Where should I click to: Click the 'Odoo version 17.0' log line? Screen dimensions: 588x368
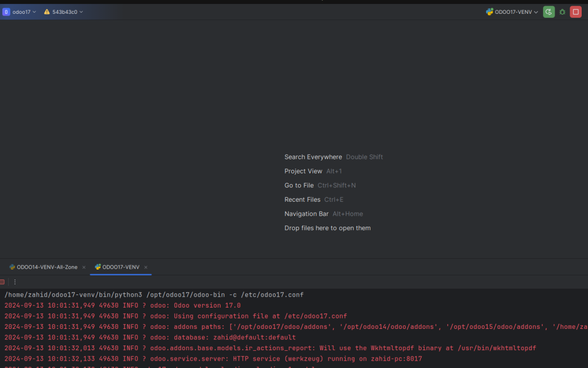pos(122,306)
